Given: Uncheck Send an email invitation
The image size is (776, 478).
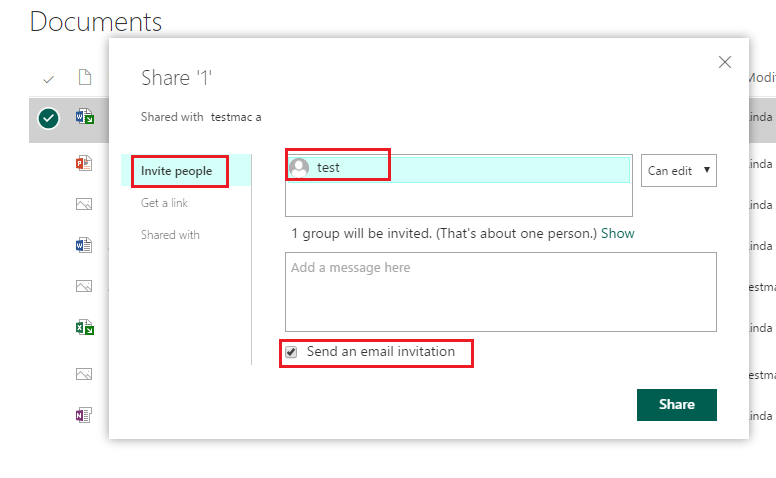Looking at the screenshot, I should (291, 352).
